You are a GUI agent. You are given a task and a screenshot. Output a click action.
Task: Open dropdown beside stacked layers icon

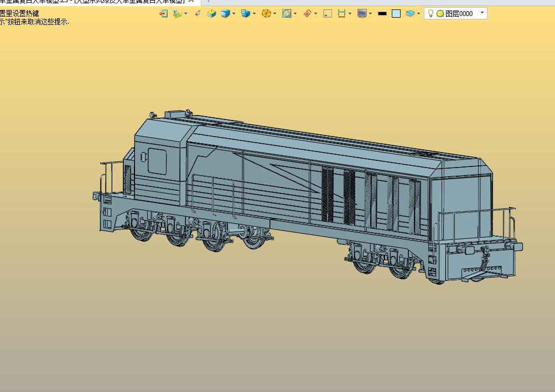point(419,14)
